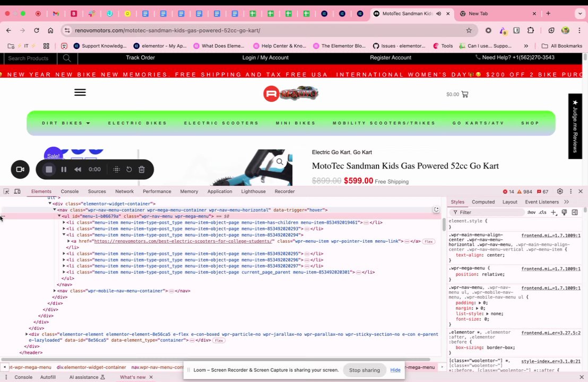
Task: Switch to the Sources tab
Action: [x=97, y=191]
